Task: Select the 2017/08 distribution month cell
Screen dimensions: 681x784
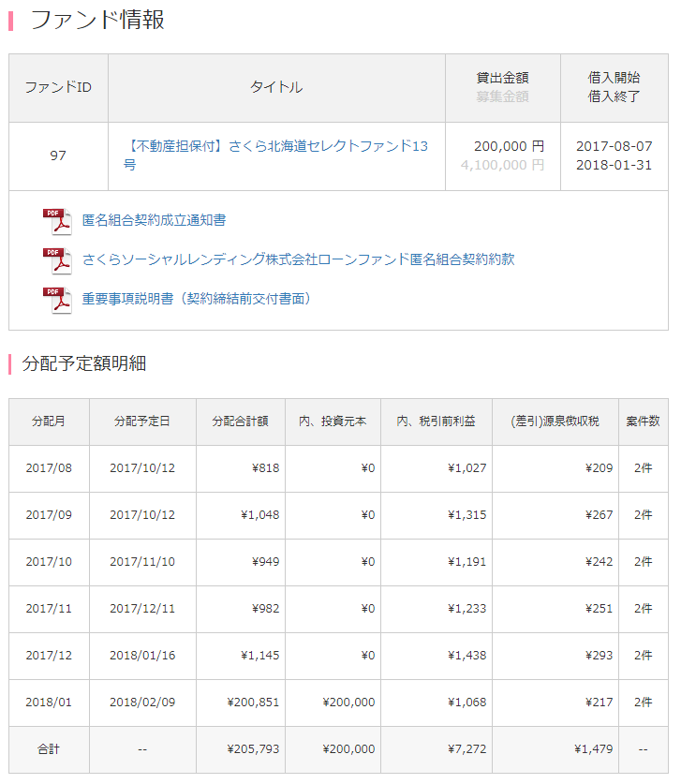Action: pyautogui.click(x=49, y=468)
